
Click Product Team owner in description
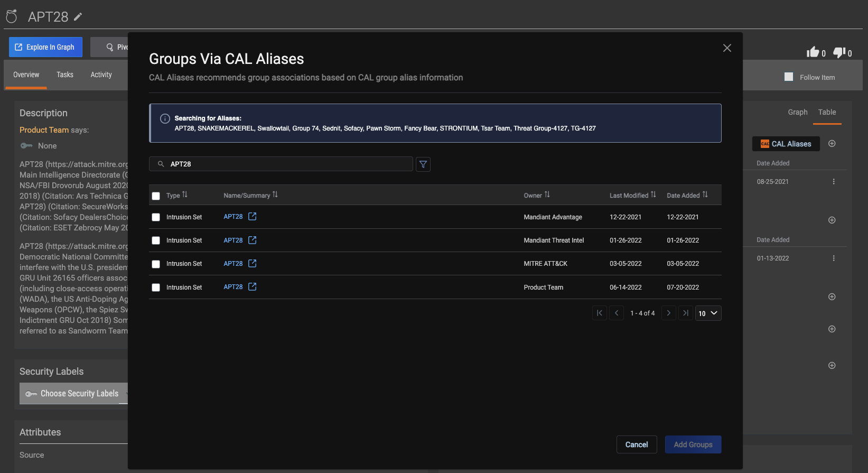[x=44, y=130]
